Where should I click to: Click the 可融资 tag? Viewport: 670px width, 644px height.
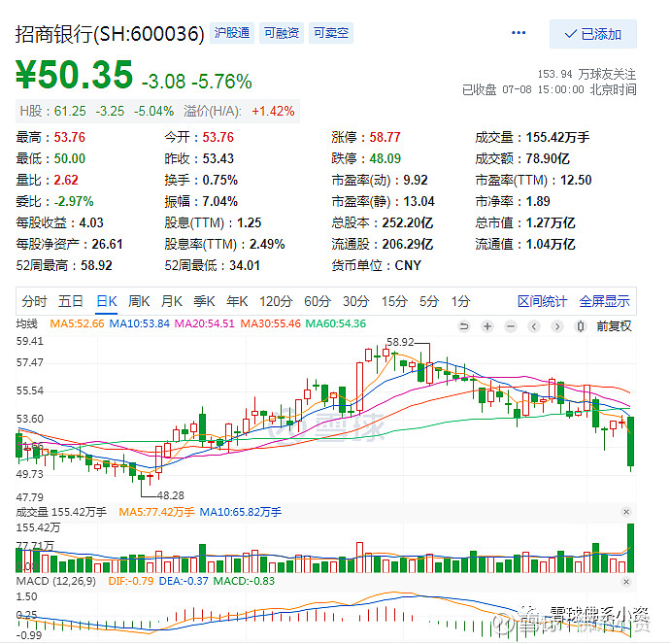coord(282,33)
